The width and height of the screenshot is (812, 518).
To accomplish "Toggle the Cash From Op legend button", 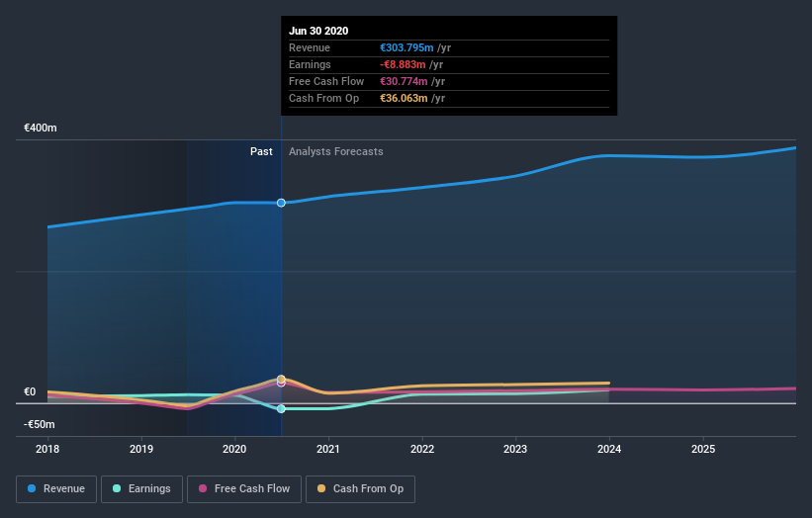I will click(360, 489).
